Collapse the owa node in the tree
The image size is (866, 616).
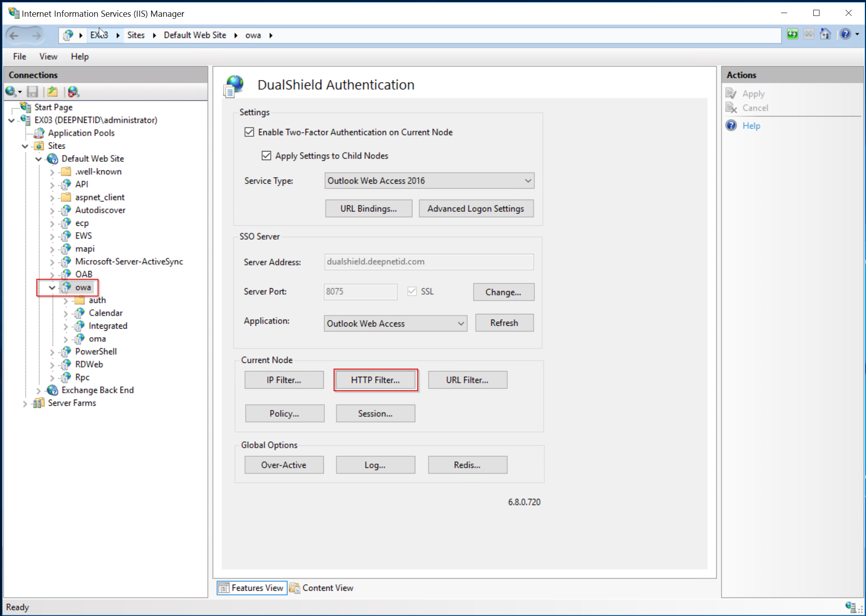(x=51, y=287)
